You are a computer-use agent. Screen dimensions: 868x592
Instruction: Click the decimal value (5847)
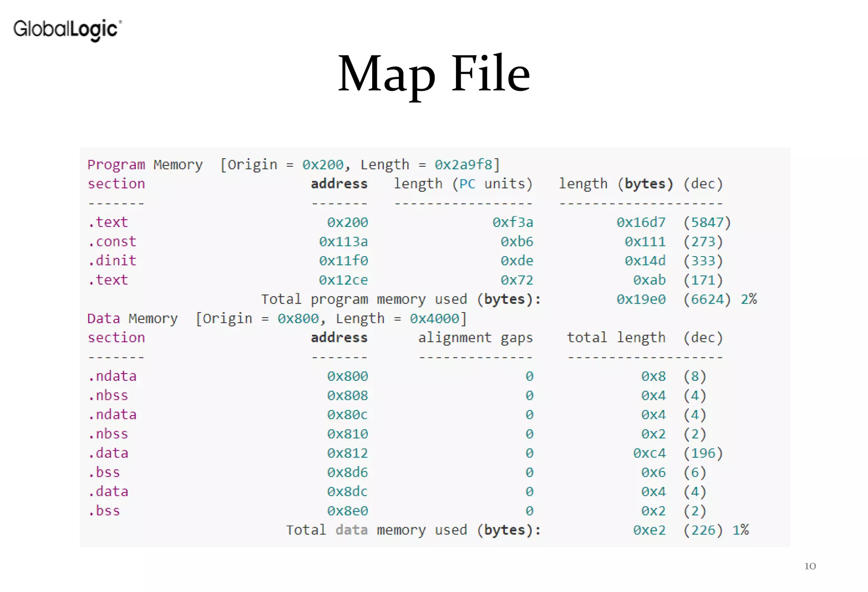[x=707, y=223]
